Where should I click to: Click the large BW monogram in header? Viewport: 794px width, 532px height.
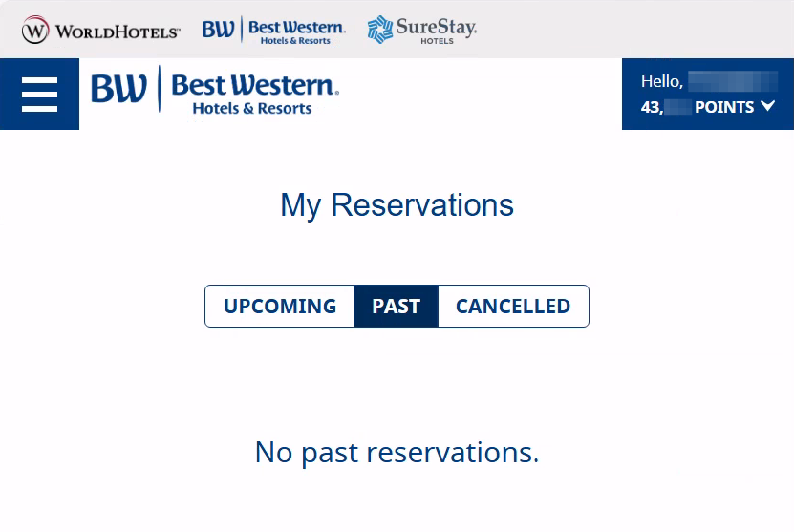pos(119,90)
